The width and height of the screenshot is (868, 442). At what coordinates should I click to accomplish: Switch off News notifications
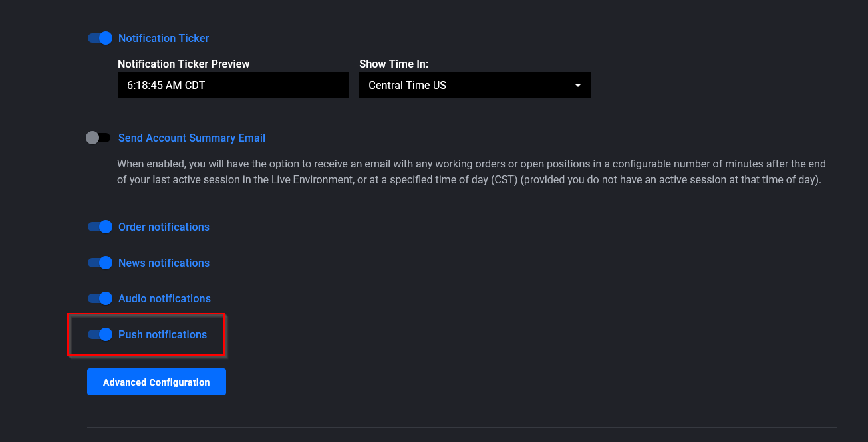pos(100,263)
